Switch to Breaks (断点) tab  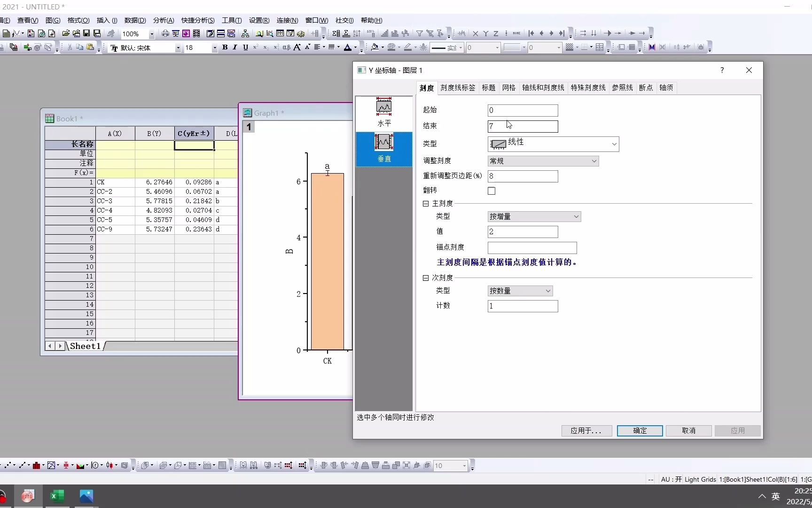(646, 87)
